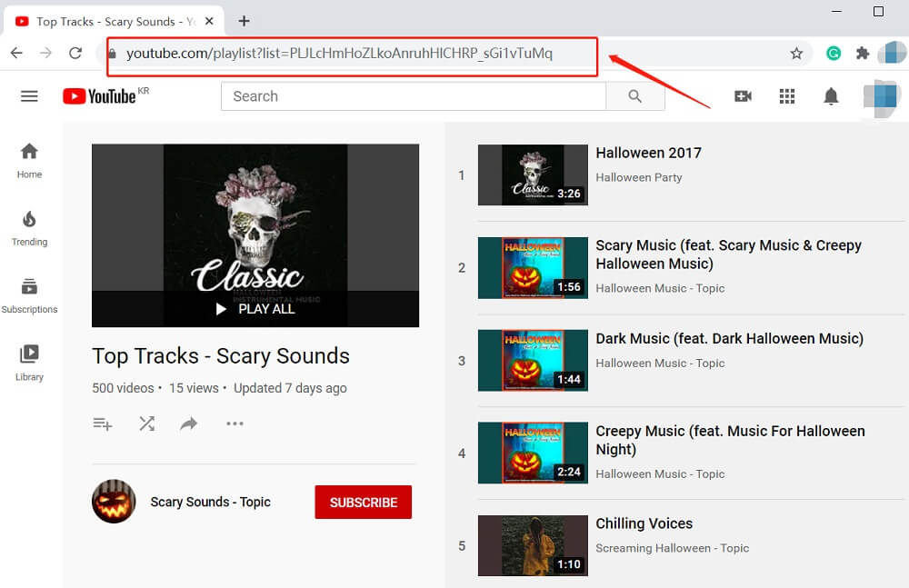The width and height of the screenshot is (909, 588).
Task: Reload the current page
Action: tap(75, 54)
